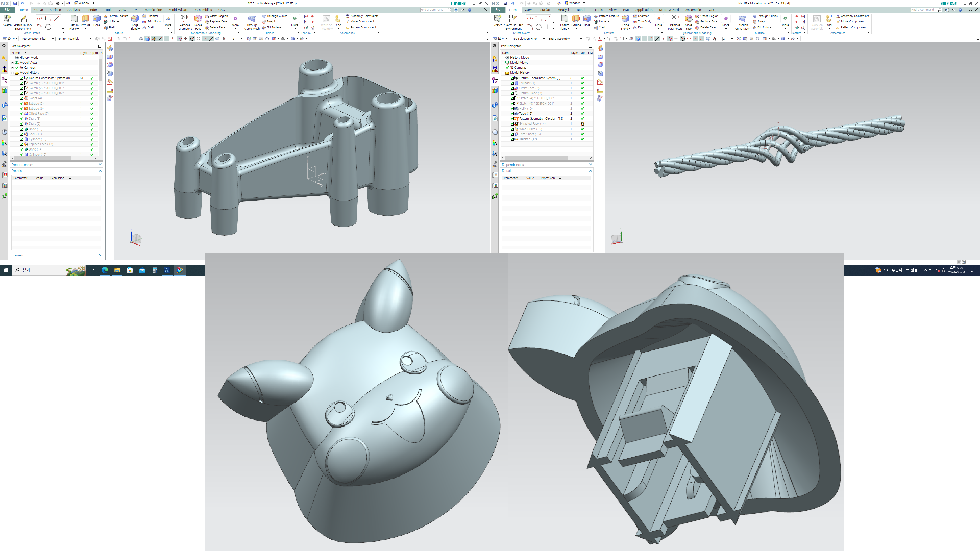
Task: Open Unite dropdown arrow in left ribbon
Action: click(x=118, y=21)
